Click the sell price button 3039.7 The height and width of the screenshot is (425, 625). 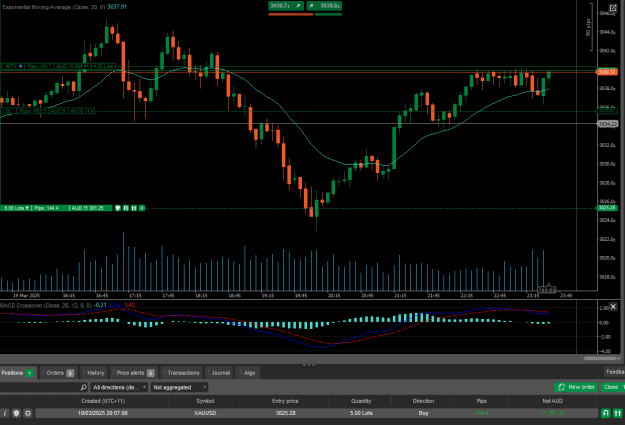coord(286,6)
